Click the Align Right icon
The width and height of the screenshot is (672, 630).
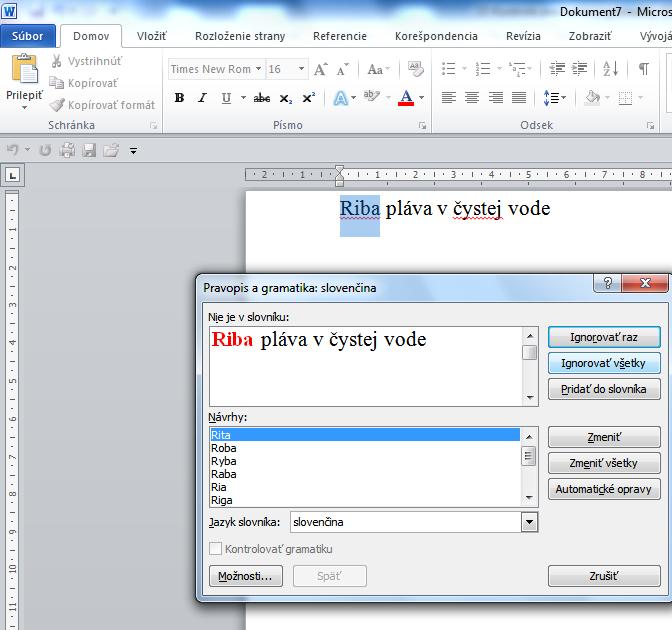[x=495, y=98]
